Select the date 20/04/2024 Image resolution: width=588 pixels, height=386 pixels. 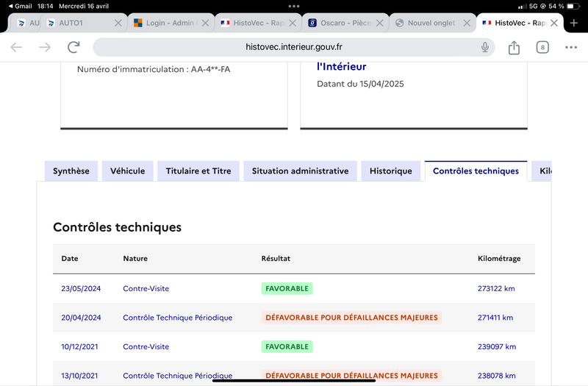(81, 318)
